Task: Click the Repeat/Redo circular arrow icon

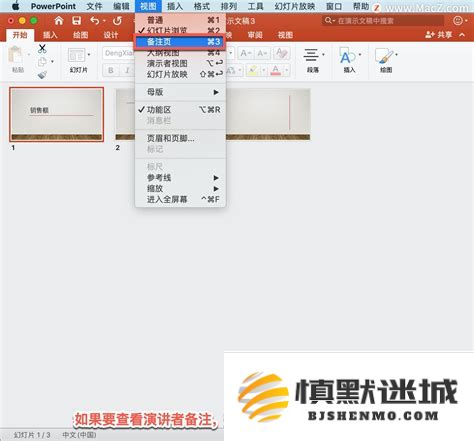Action: click(117, 21)
